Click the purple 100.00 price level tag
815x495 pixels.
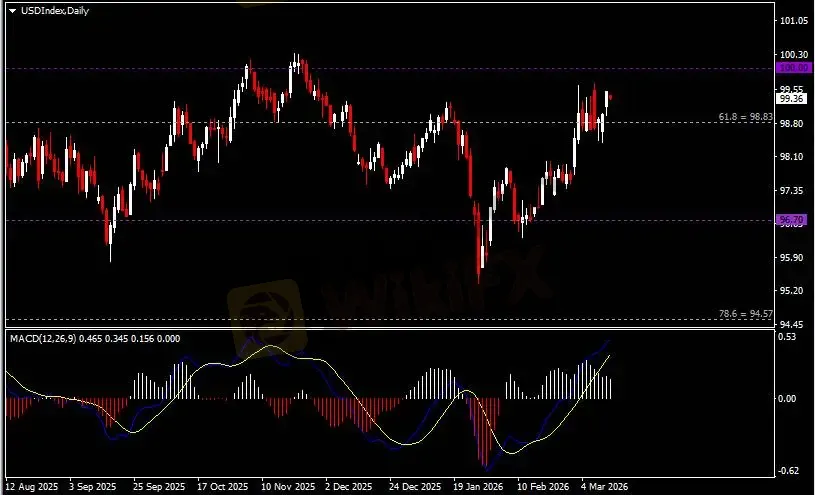pyautogui.click(x=793, y=68)
